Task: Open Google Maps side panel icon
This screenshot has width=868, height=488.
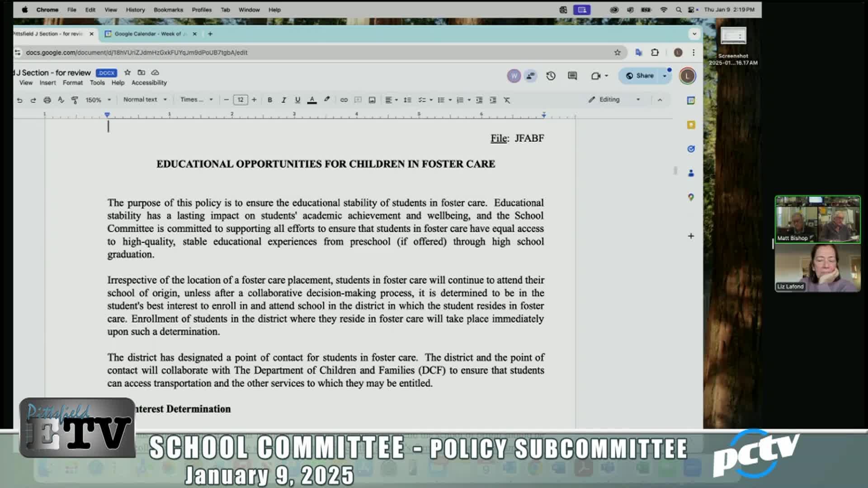Action: 691,197
